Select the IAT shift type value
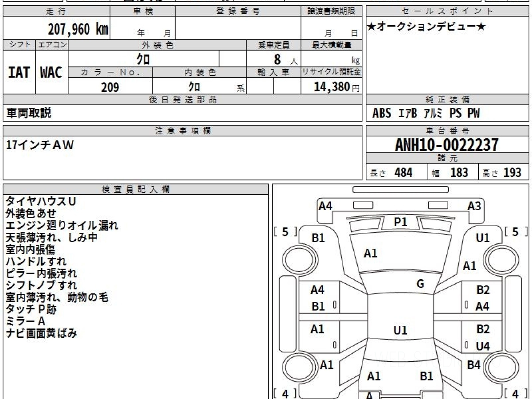Viewport: 532px width, 399px height. coord(19,73)
